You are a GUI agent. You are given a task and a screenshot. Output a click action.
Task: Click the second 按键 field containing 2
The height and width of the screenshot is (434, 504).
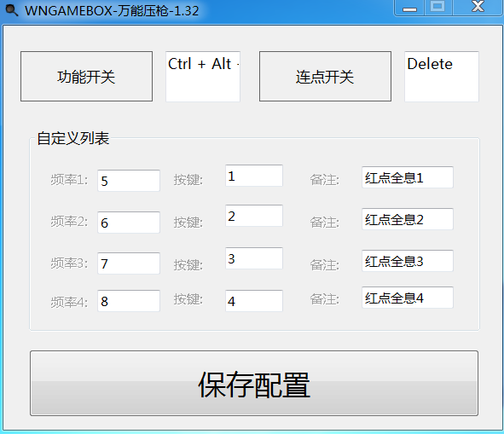[x=254, y=216]
